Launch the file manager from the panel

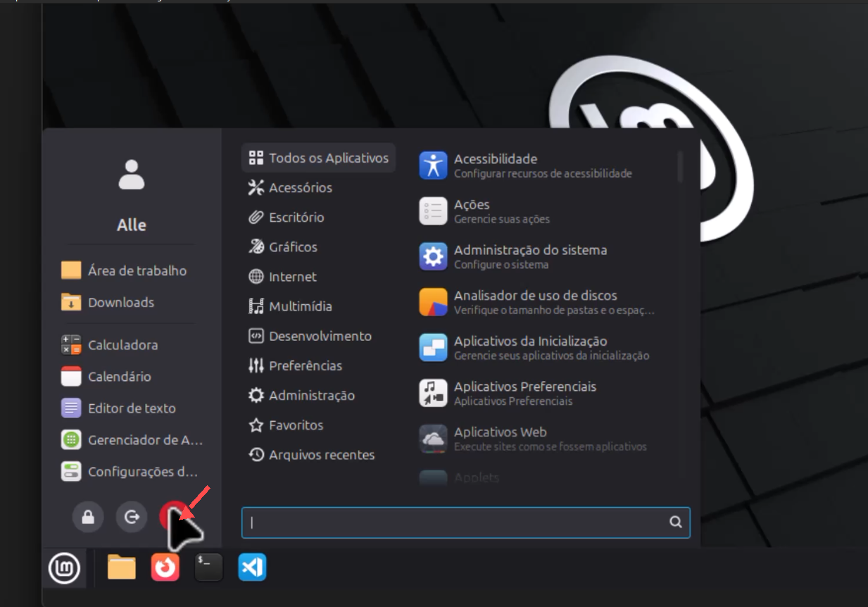click(121, 568)
